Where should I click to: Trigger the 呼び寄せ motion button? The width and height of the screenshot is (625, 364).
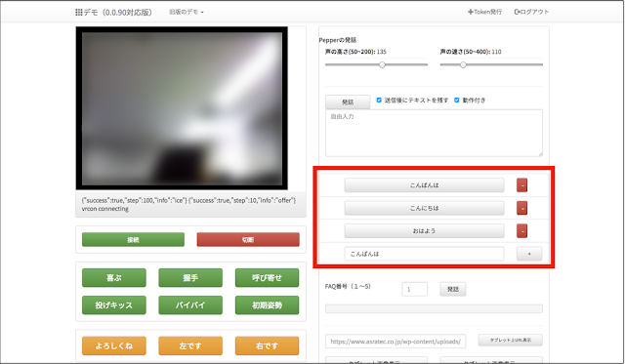click(267, 277)
